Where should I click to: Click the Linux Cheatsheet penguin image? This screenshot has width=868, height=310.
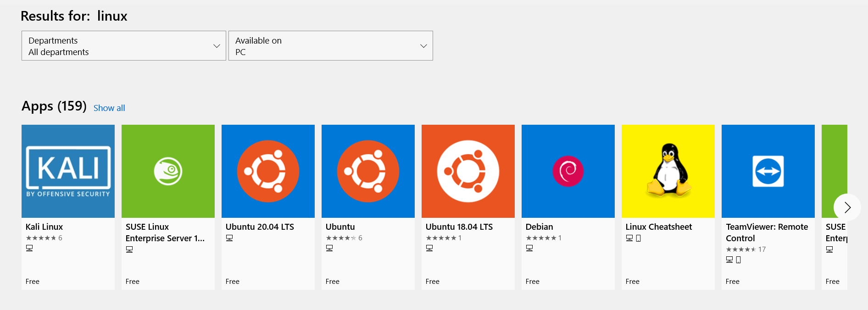click(668, 171)
